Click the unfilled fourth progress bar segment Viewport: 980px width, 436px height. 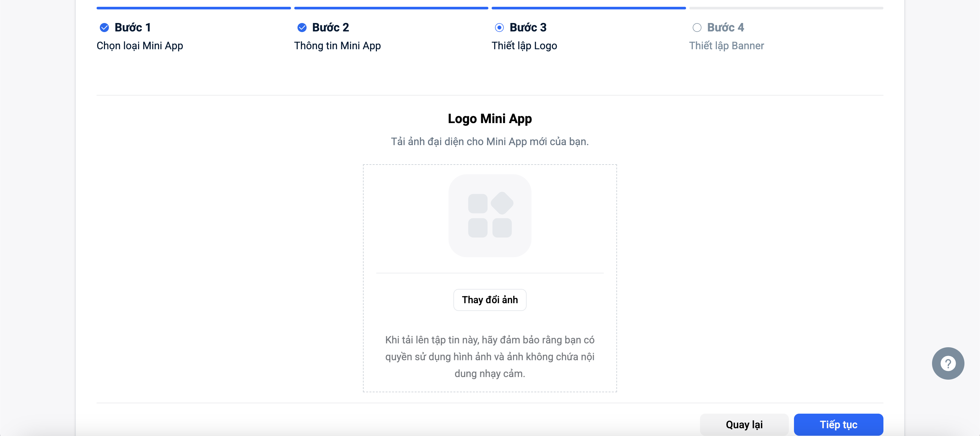tap(786, 8)
